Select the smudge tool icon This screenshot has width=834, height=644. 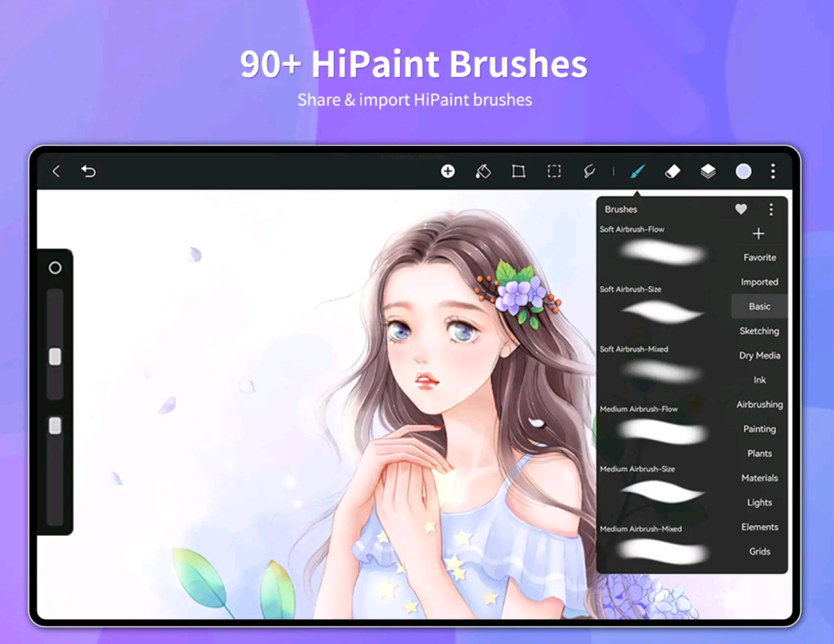pos(589,171)
